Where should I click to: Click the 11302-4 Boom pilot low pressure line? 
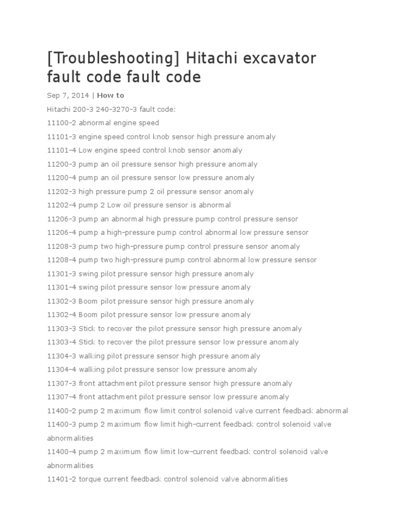tap(149, 315)
